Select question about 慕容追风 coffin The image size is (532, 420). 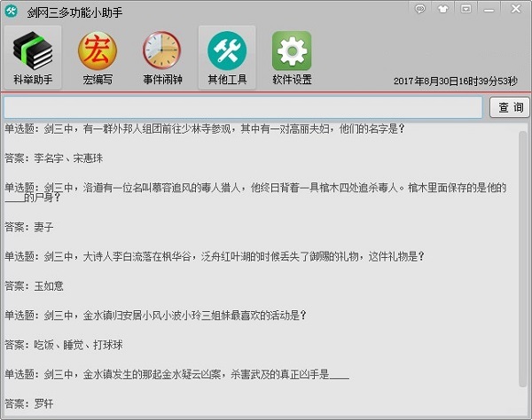(x=255, y=192)
